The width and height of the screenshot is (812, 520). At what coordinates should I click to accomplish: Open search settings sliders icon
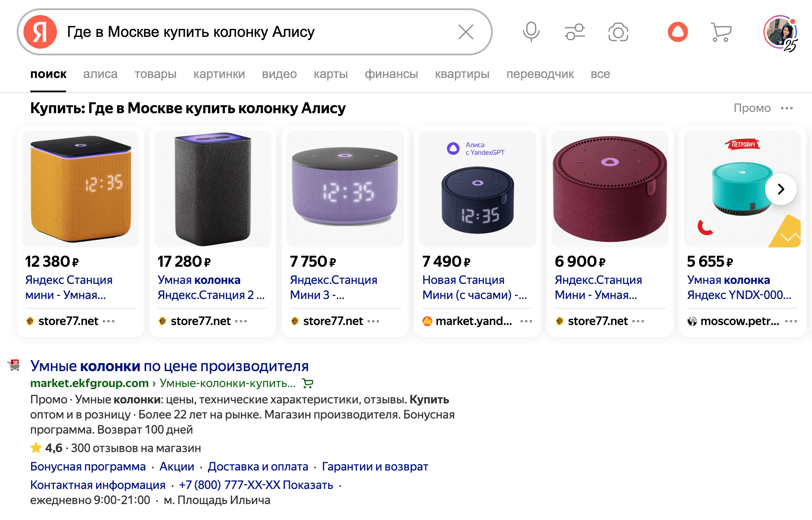[574, 32]
